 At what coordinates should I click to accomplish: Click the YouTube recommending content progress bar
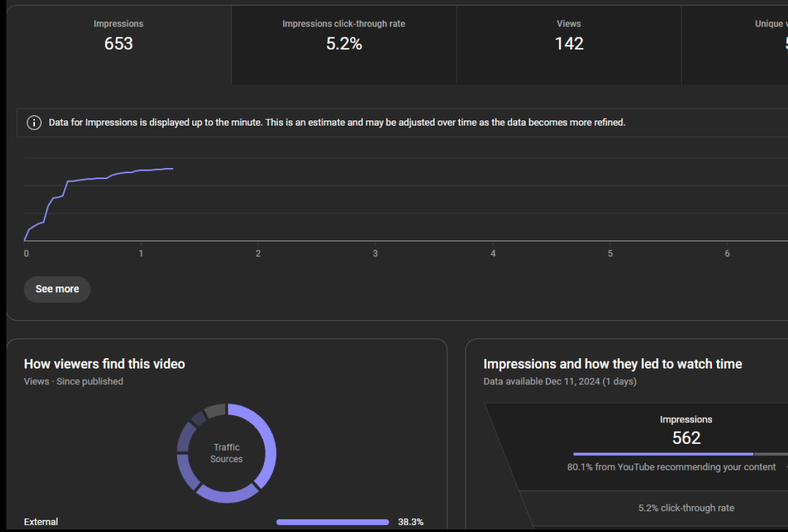[663, 454]
